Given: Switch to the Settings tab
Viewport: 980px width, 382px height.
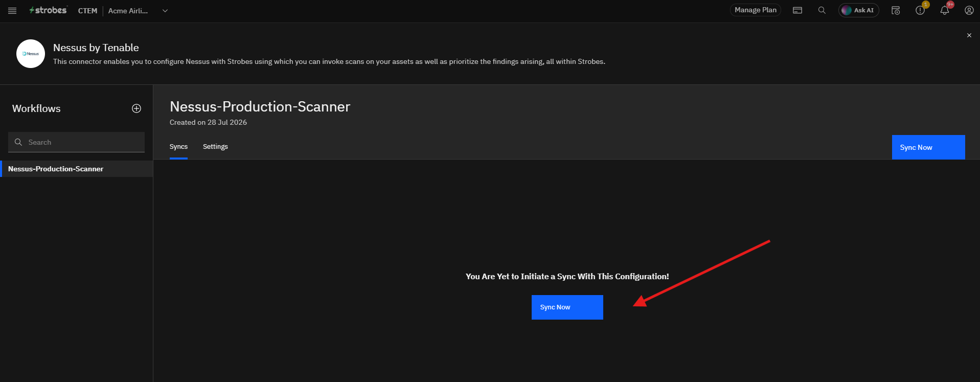Looking at the screenshot, I should [215, 147].
